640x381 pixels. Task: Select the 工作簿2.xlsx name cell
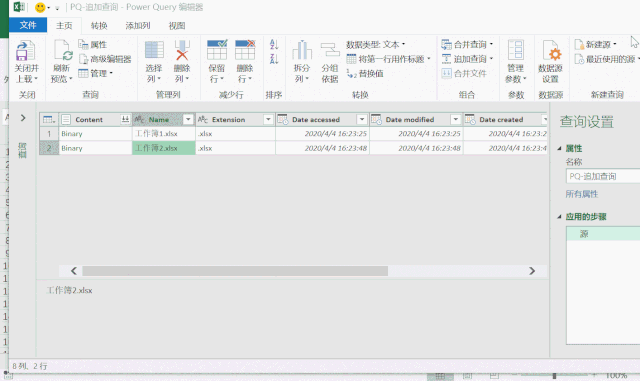[164, 148]
